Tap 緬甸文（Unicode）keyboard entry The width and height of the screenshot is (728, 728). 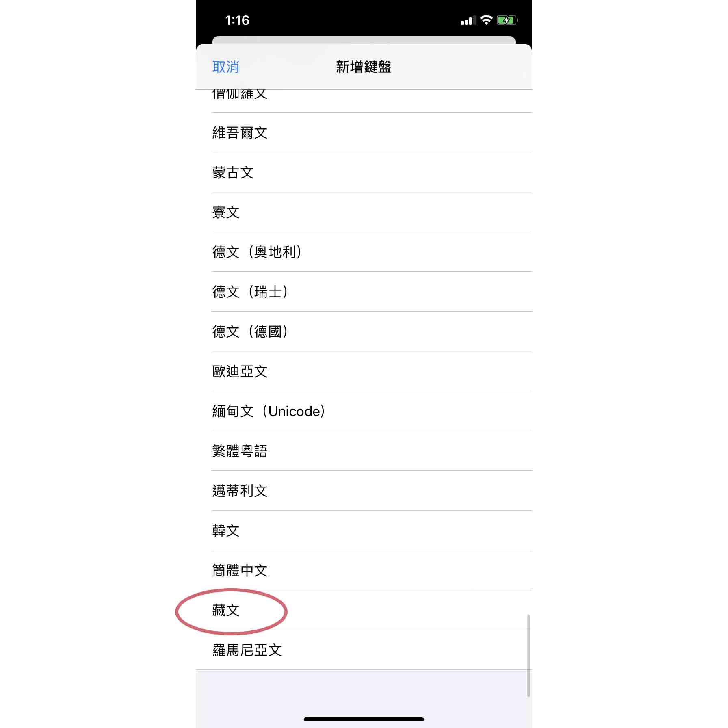coord(364,411)
